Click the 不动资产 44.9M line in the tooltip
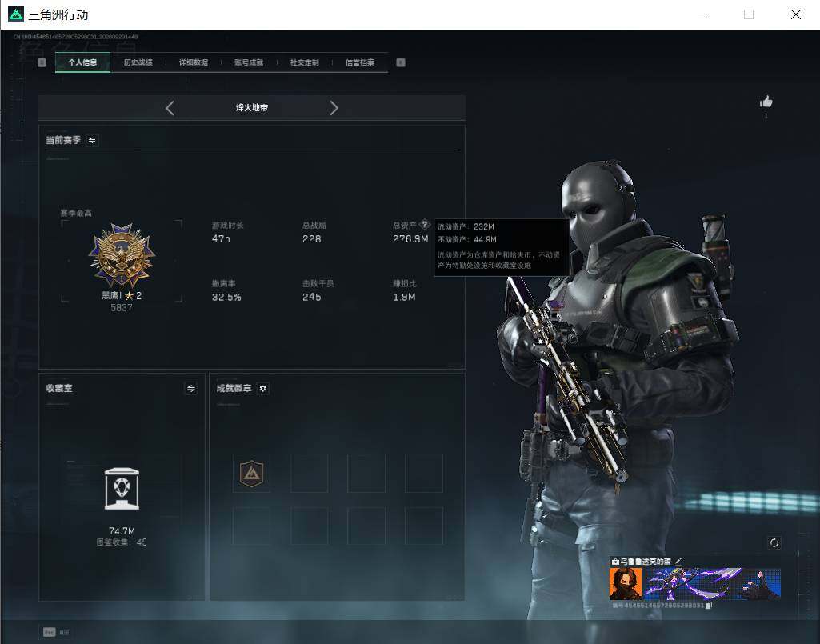 click(467, 240)
